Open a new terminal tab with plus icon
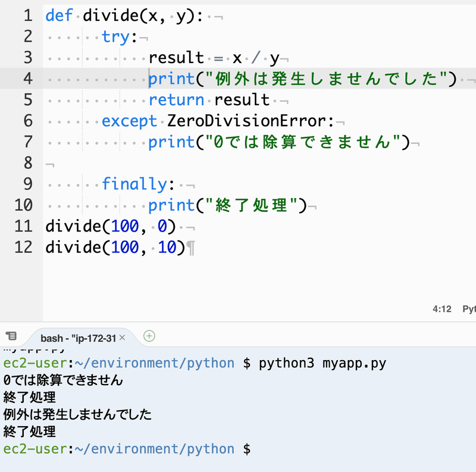 point(149,336)
